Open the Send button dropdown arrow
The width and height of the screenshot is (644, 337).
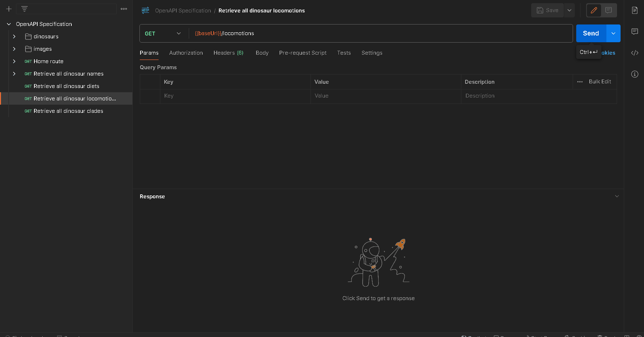pos(613,33)
